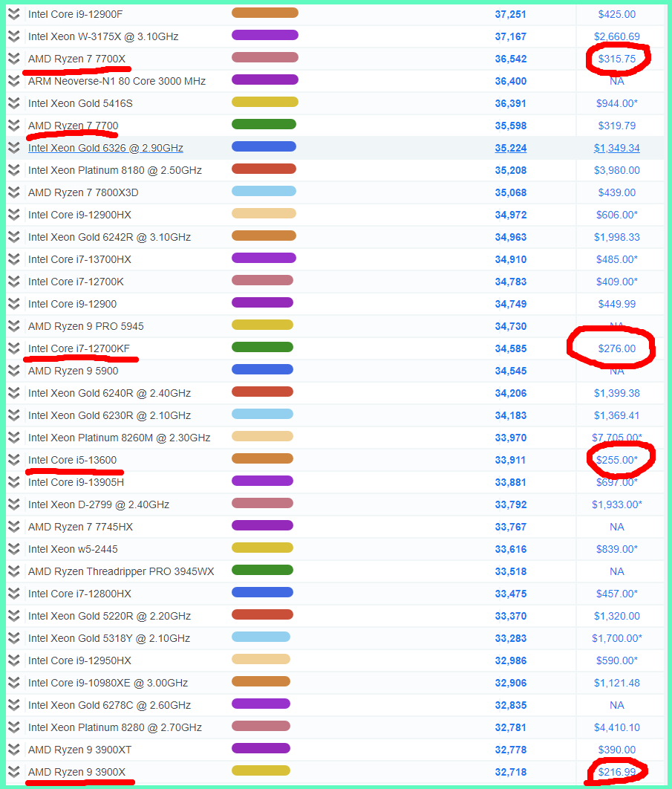The width and height of the screenshot is (672, 789).
Task: Click the $2,660.69 price for Xeon W-3175X
Action: pyautogui.click(x=616, y=36)
